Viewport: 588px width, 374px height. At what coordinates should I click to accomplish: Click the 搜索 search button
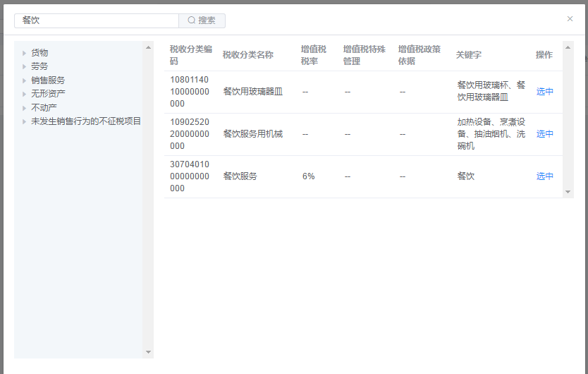[202, 20]
